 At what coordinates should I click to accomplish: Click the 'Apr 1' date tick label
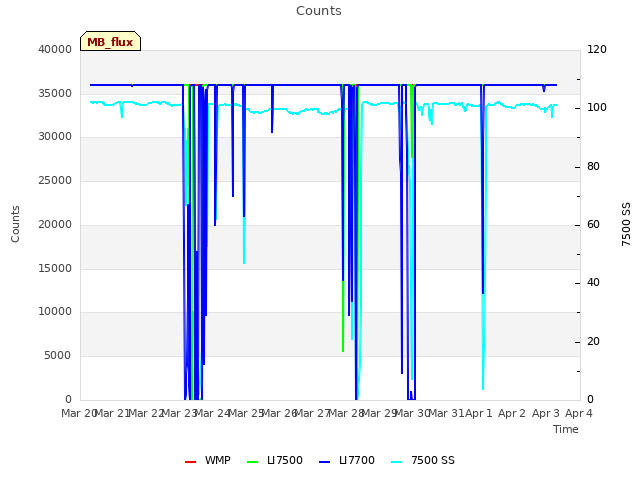pyautogui.click(x=478, y=413)
